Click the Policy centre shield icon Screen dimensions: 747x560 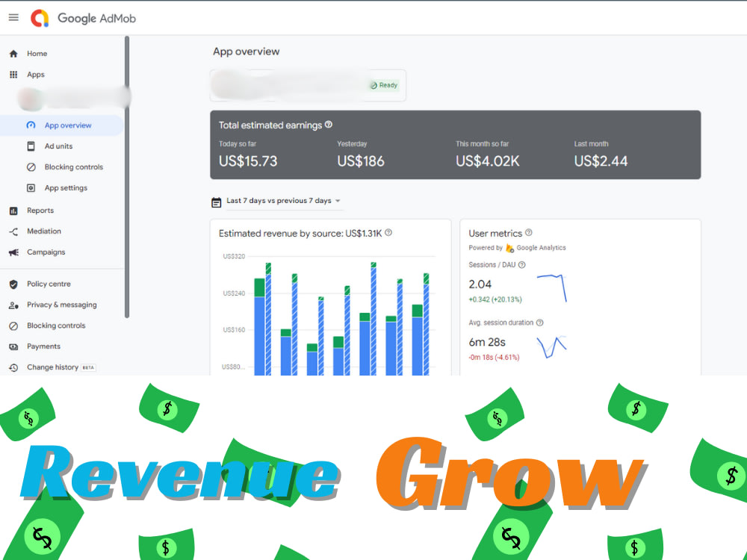tap(13, 284)
